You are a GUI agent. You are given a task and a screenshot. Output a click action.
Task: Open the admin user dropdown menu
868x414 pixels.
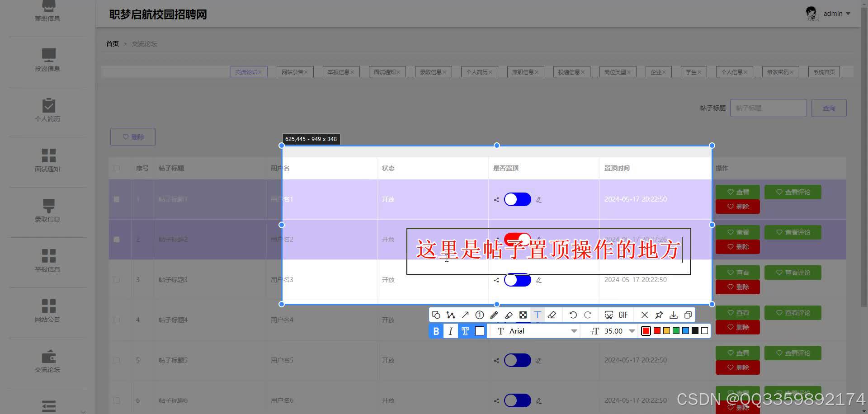[x=837, y=14]
